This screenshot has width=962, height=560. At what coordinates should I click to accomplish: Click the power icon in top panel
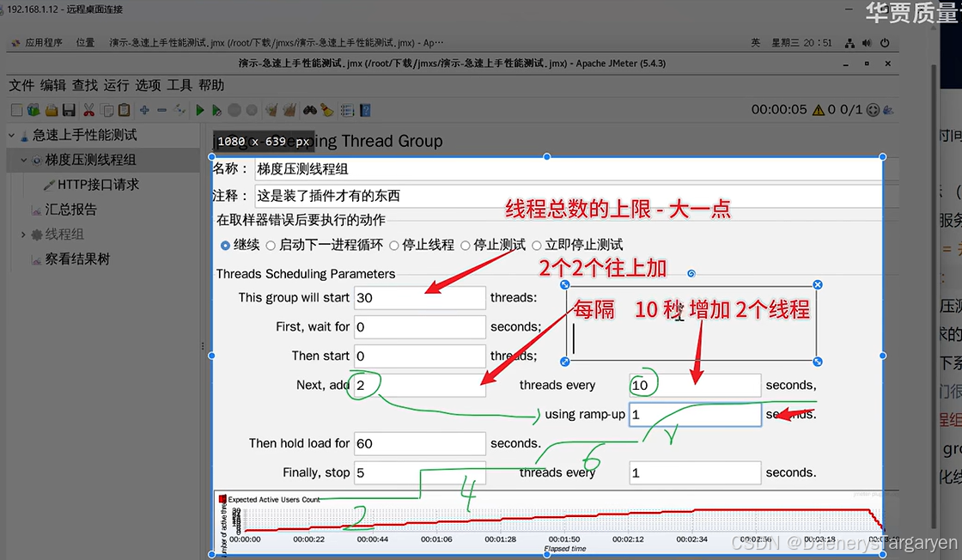click(885, 43)
